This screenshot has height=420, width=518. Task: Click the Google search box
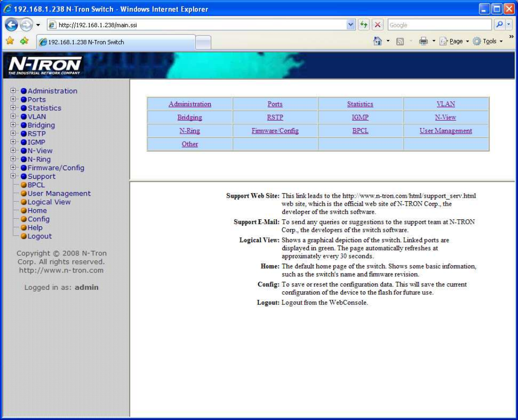click(440, 25)
